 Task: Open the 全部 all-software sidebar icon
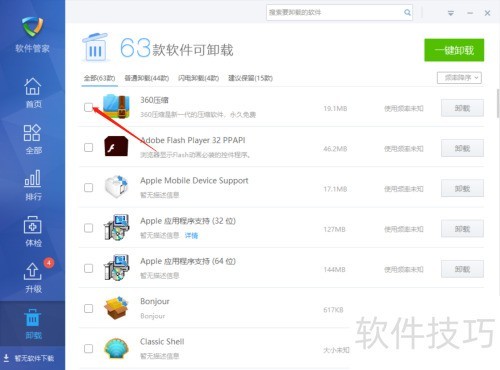32,139
